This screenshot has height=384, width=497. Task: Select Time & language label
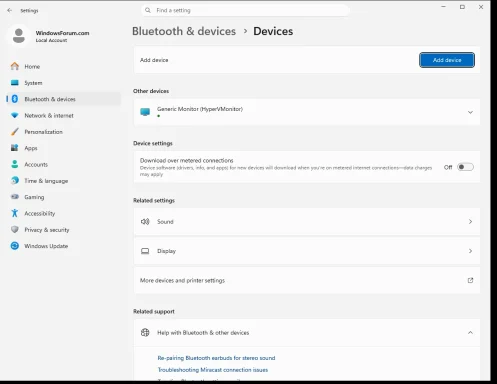pos(46,181)
